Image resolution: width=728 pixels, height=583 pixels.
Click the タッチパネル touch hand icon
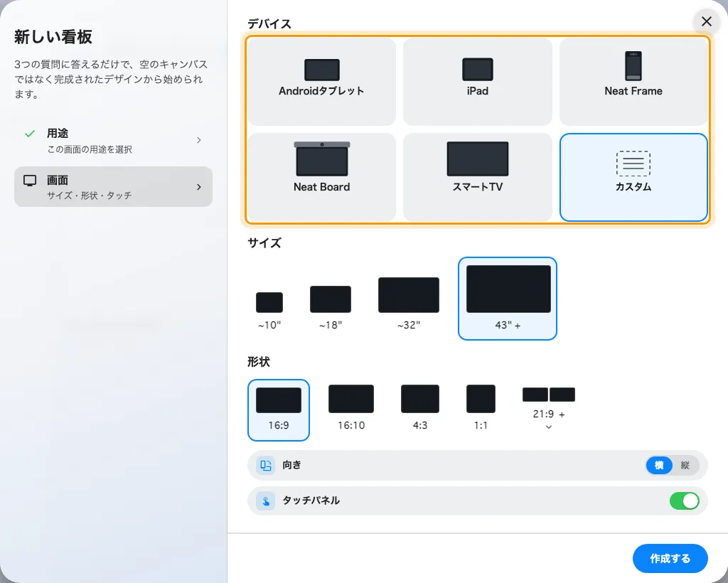pyautogui.click(x=266, y=501)
